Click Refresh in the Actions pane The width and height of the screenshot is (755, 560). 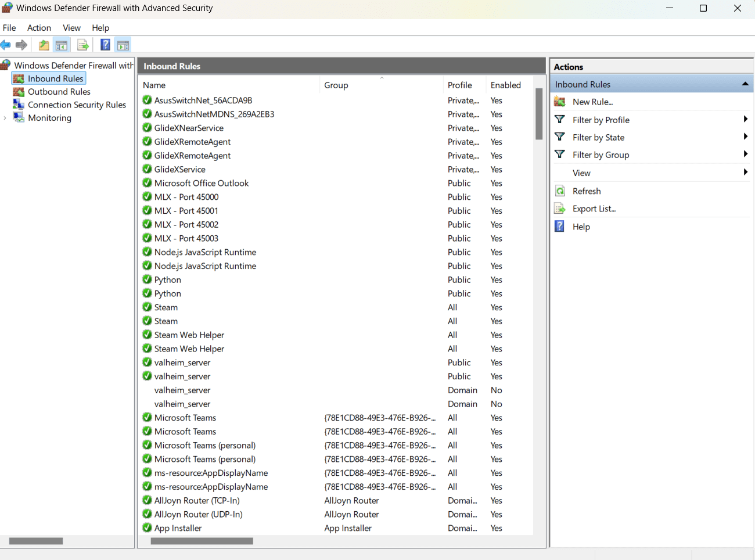pyautogui.click(x=587, y=191)
